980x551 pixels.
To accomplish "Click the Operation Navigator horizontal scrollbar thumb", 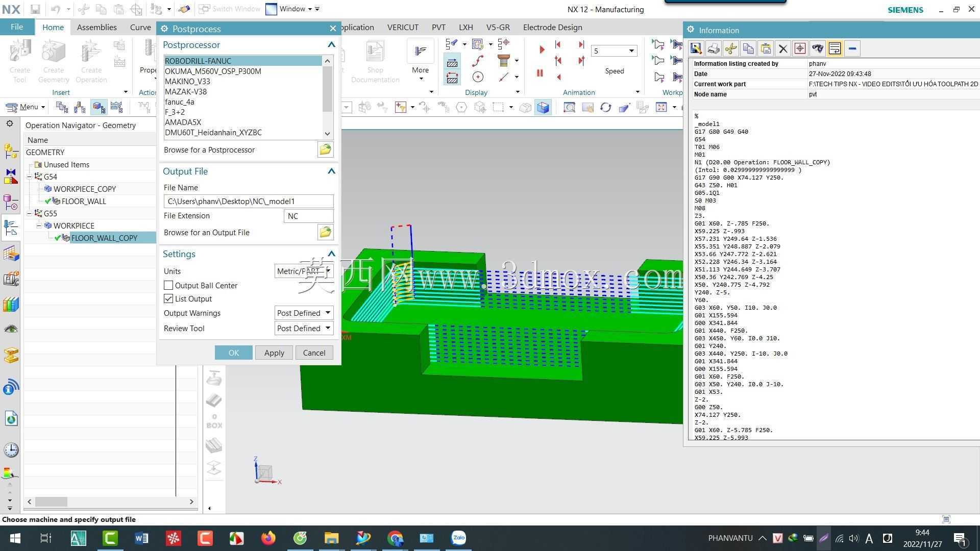I will pyautogui.click(x=51, y=502).
